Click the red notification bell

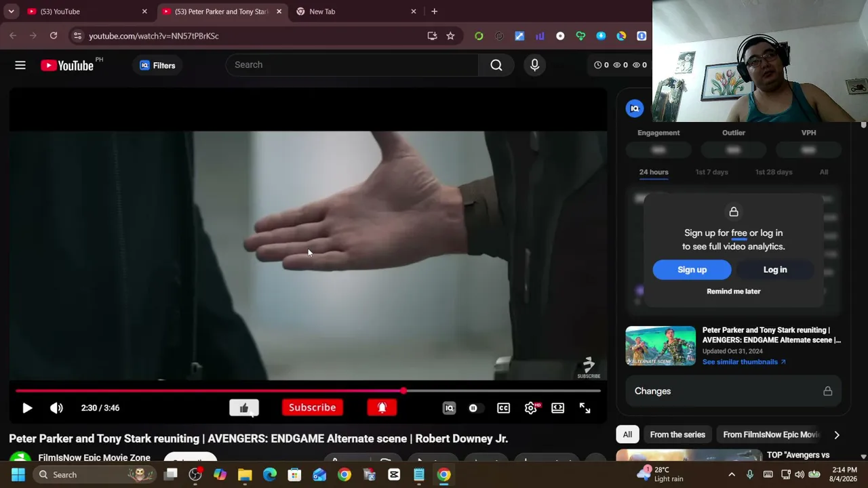coord(382,407)
